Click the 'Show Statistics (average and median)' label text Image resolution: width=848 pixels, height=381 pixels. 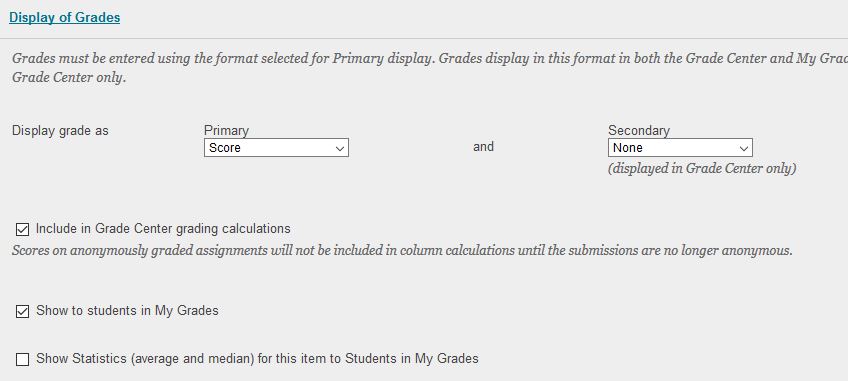tap(257, 358)
